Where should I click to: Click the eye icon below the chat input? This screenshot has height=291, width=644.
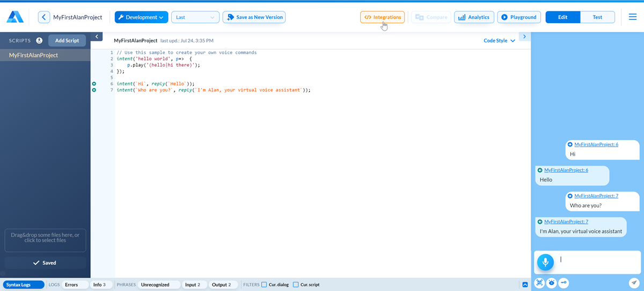coord(551,283)
